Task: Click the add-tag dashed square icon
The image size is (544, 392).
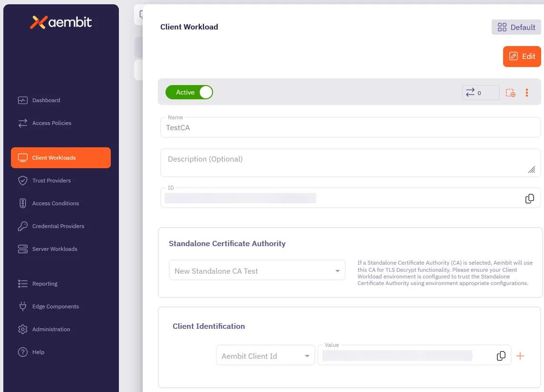Action: click(510, 93)
